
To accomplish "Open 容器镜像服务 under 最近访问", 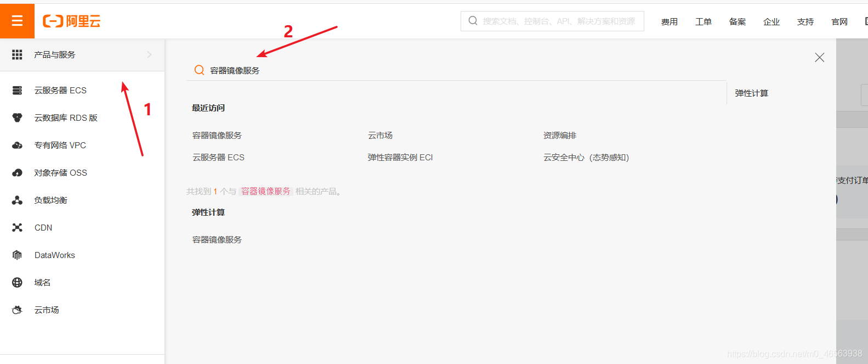I will tap(217, 135).
